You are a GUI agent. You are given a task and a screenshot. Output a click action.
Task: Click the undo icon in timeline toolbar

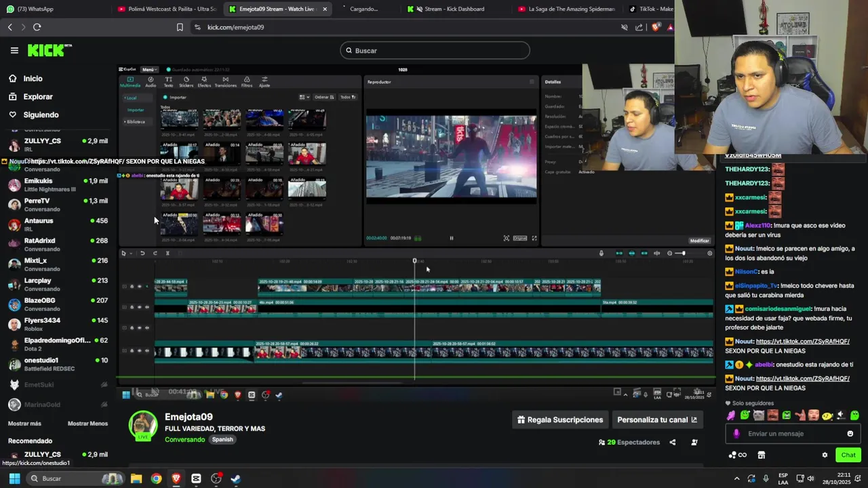point(142,253)
